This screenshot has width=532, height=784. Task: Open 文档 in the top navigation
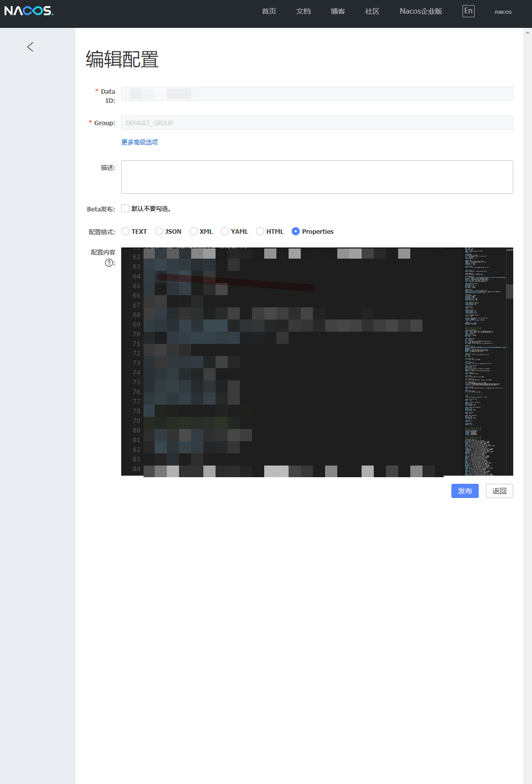[x=303, y=11]
